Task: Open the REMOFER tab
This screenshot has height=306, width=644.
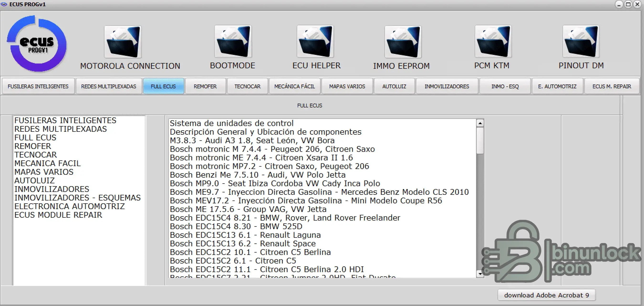Action: 205,86
